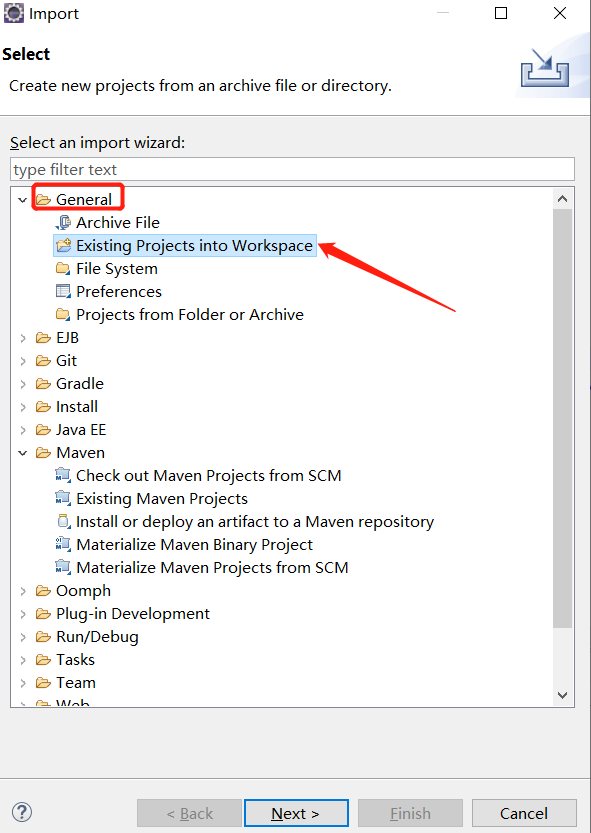
Task: Cancel the import wizard
Action: point(524,813)
